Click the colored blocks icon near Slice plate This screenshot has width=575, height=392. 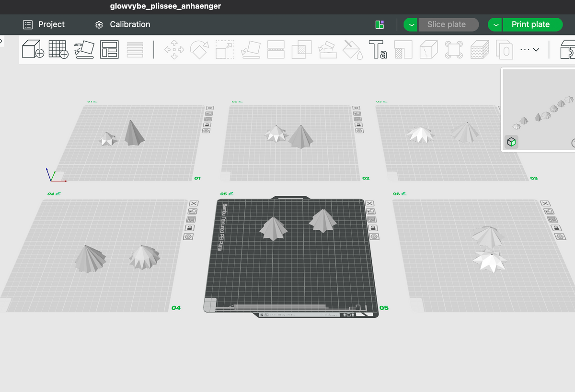pyautogui.click(x=380, y=24)
